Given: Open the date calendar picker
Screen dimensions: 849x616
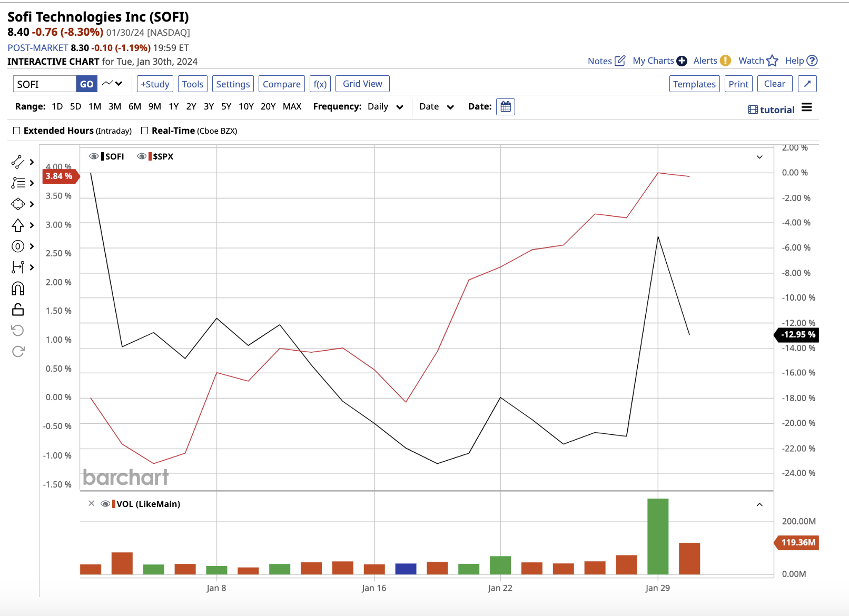Looking at the screenshot, I should 506,107.
